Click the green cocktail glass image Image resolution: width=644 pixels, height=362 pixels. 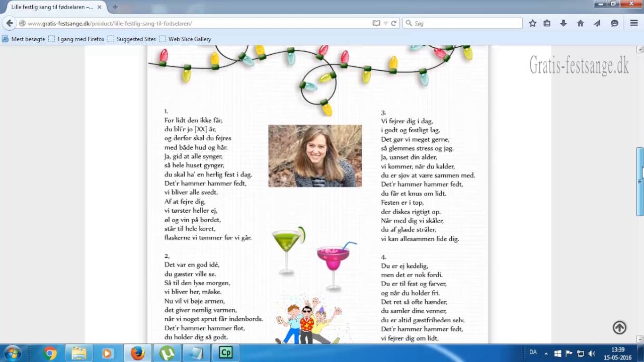[x=289, y=251]
